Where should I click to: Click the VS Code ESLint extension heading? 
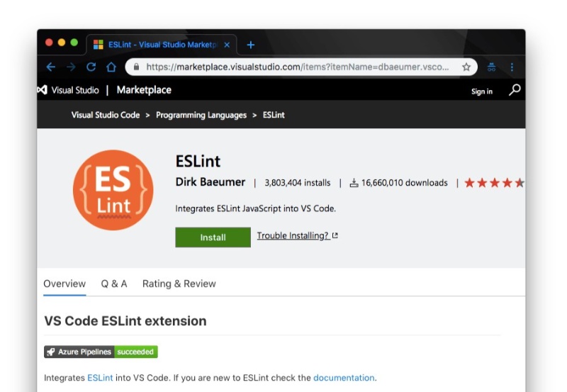pyautogui.click(x=125, y=321)
